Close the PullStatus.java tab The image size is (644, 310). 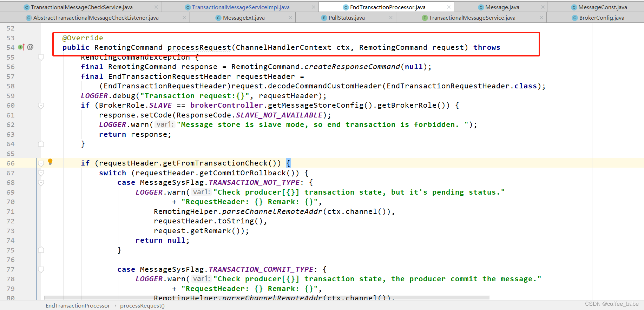click(x=391, y=18)
